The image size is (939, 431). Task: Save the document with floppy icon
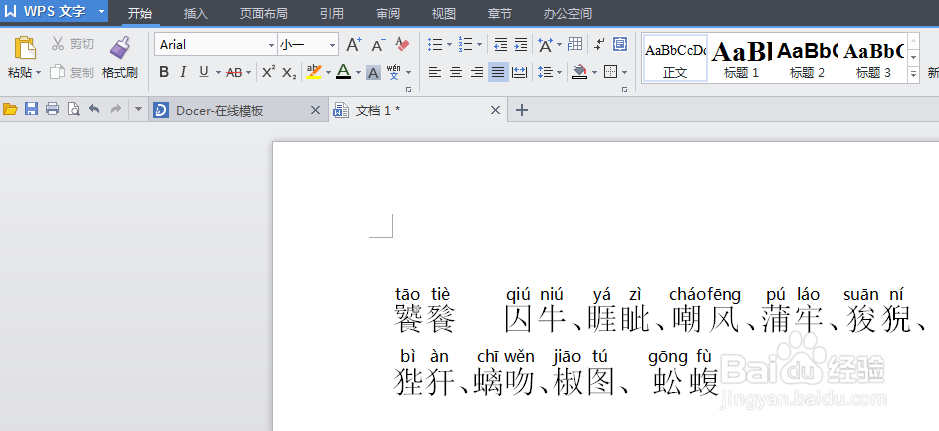[x=31, y=109]
